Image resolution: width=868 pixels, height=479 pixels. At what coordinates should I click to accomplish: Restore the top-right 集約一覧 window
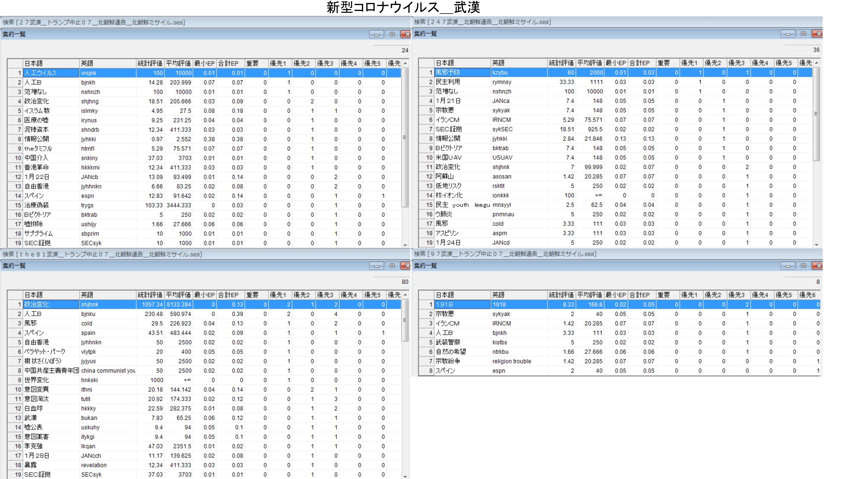point(803,34)
